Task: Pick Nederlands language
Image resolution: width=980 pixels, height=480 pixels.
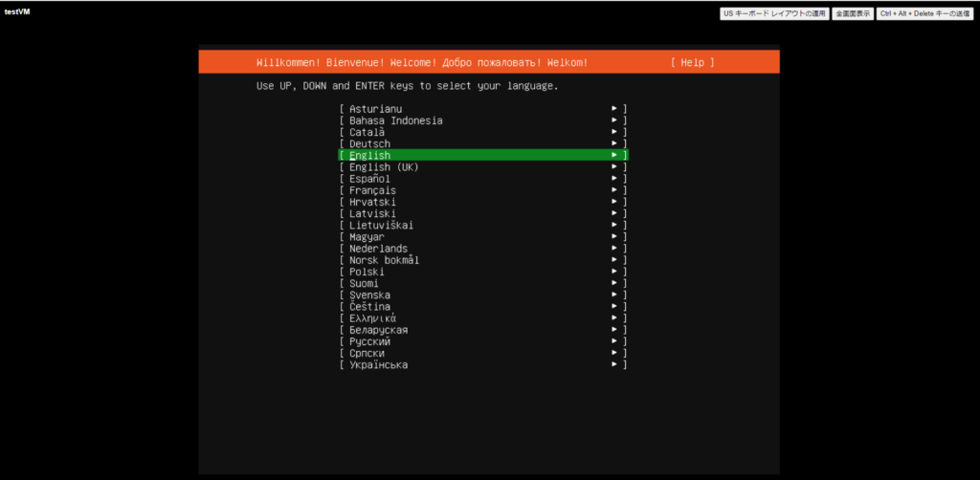Action: pos(483,249)
